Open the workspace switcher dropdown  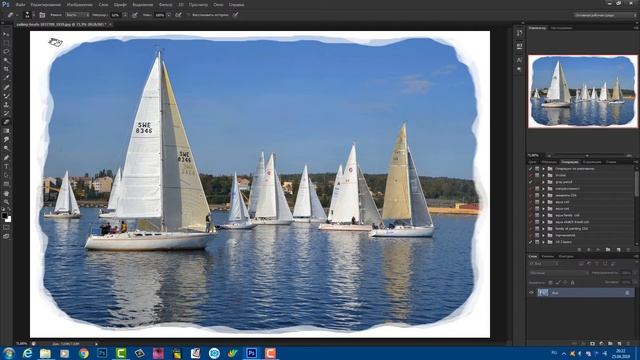point(605,15)
